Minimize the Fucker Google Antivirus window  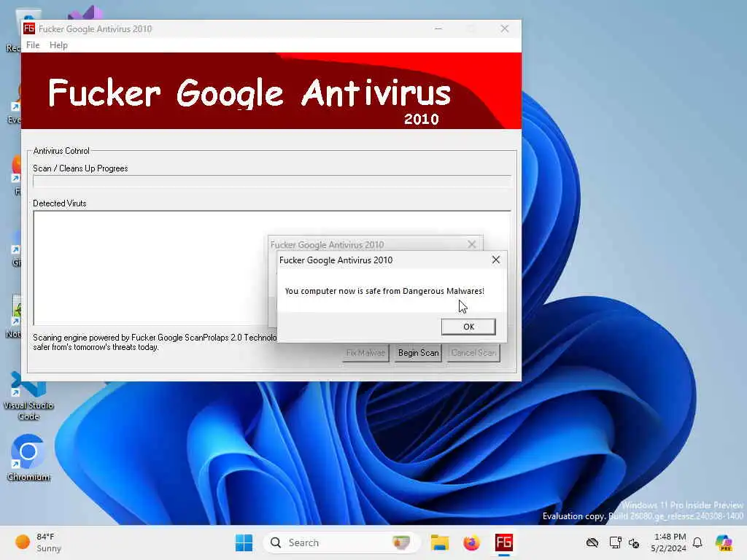click(x=438, y=28)
